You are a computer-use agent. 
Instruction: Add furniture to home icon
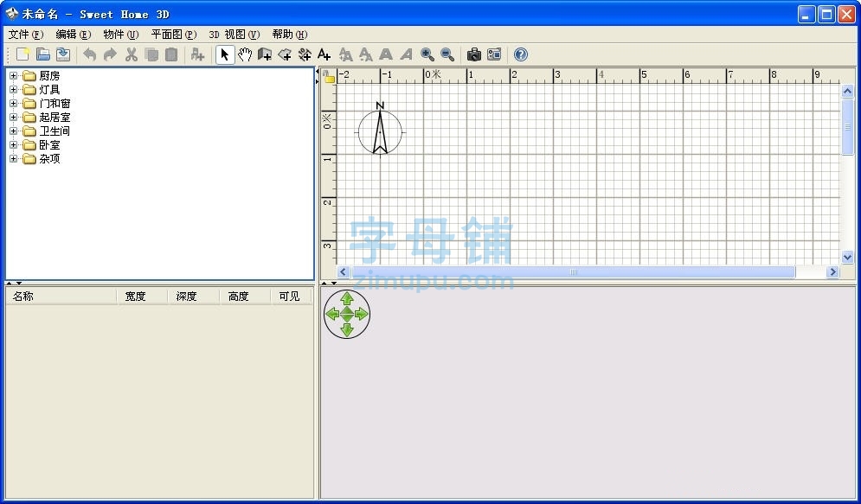click(x=197, y=54)
